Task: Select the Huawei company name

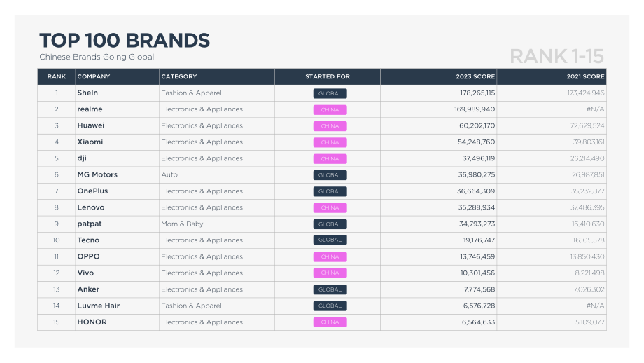Action: [91, 125]
